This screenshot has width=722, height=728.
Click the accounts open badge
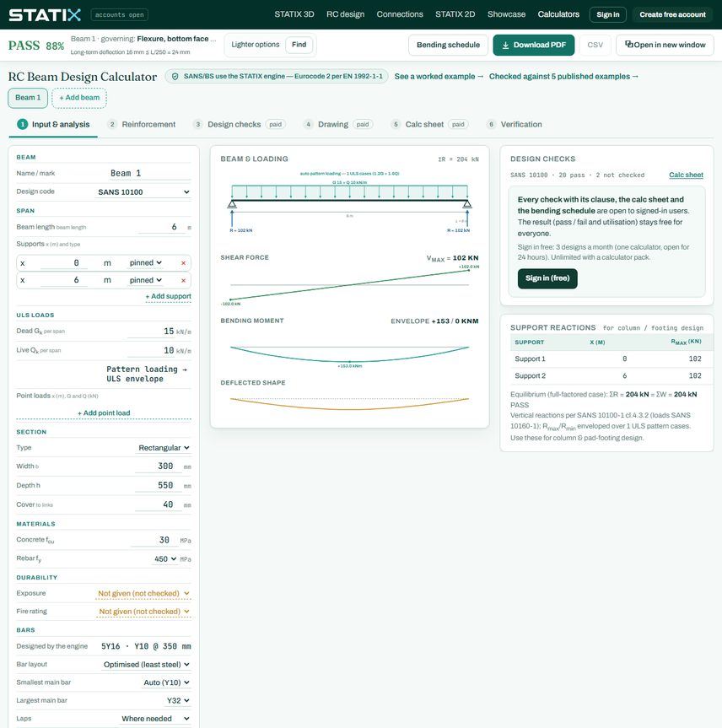pyautogui.click(x=119, y=15)
